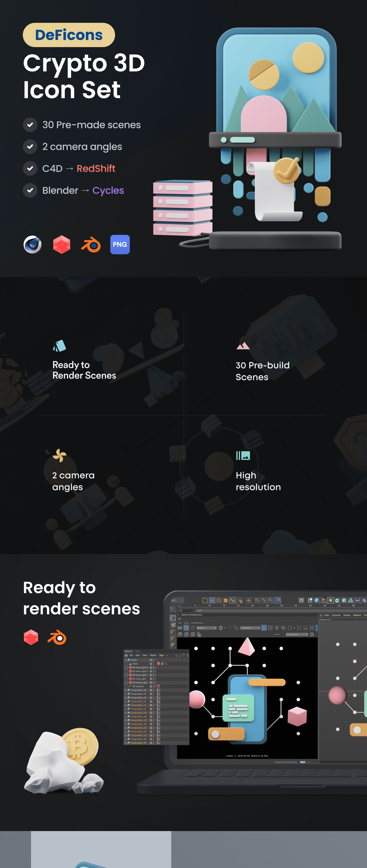This screenshot has height=868, width=367.
Task: Open the Beauty AOV dropdown
Action: tap(206, 628)
